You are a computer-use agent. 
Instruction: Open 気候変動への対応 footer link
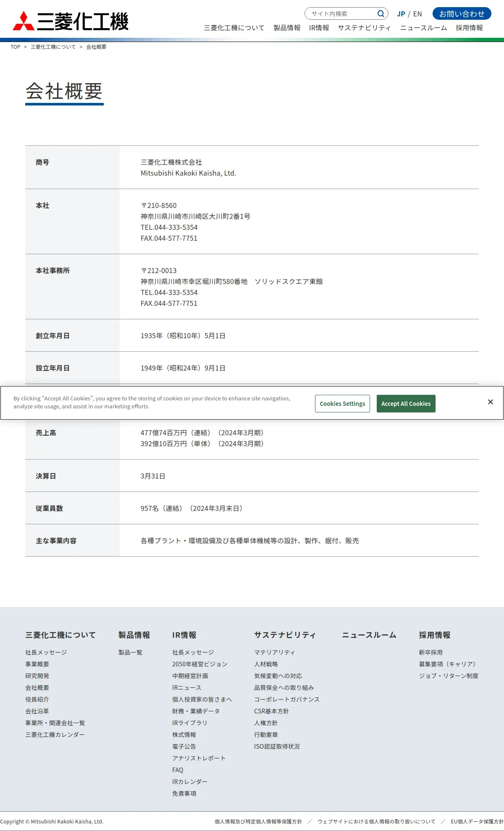point(278,676)
